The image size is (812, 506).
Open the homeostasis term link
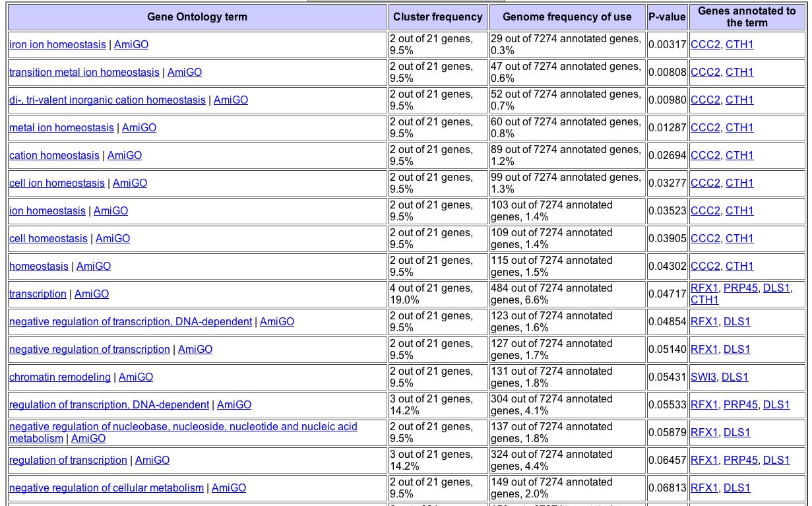coord(39,267)
